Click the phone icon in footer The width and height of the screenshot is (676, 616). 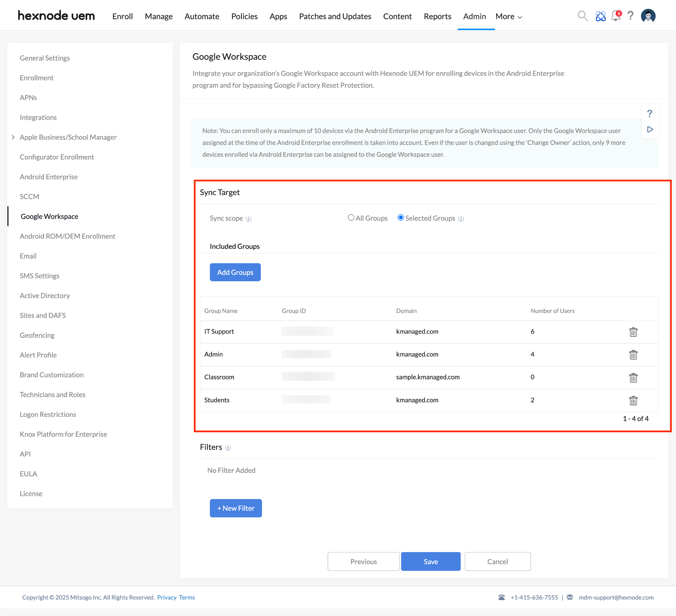(502, 597)
